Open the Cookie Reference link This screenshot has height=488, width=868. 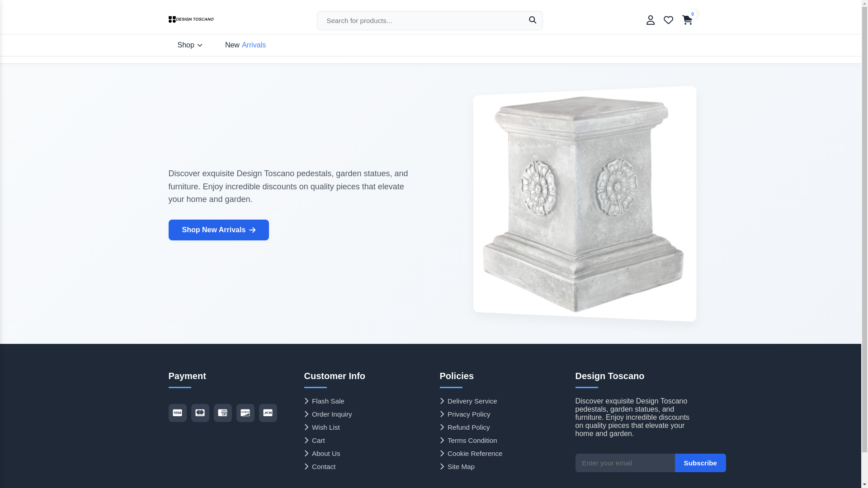(x=471, y=454)
